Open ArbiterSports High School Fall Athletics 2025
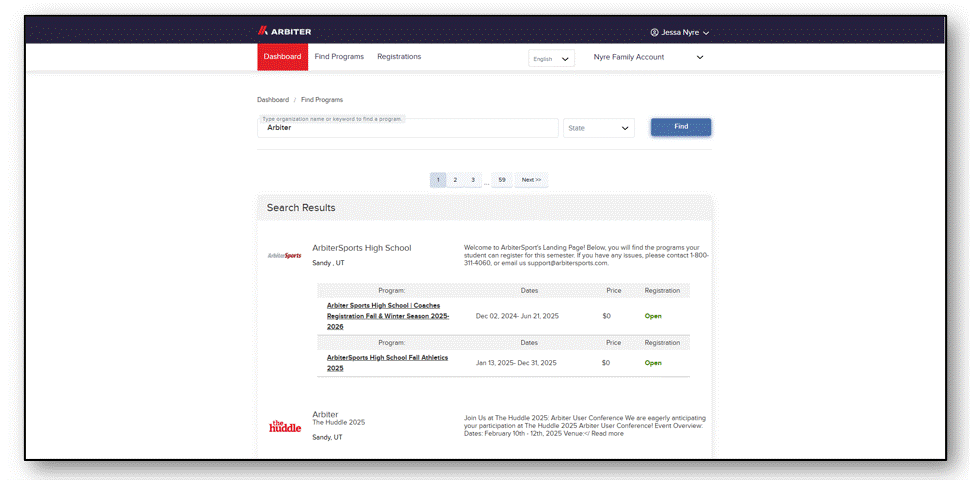This screenshot has height=480, width=970. pyautogui.click(x=387, y=363)
